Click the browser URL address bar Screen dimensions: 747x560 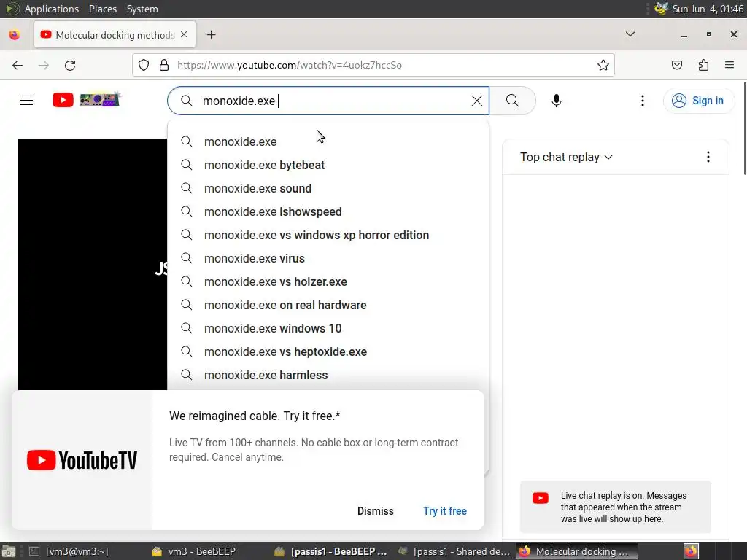(x=373, y=65)
